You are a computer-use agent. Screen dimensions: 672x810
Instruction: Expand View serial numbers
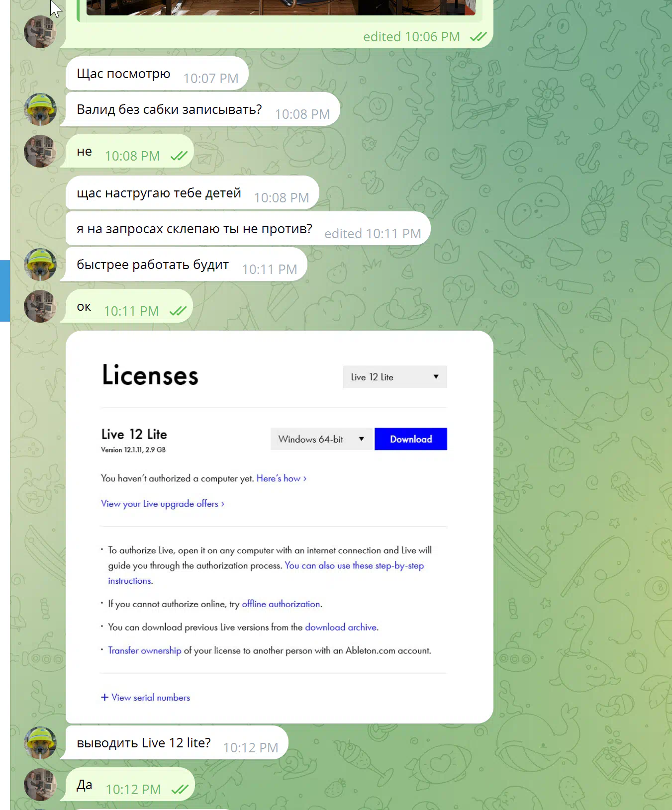pyautogui.click(x=145, y=698)
